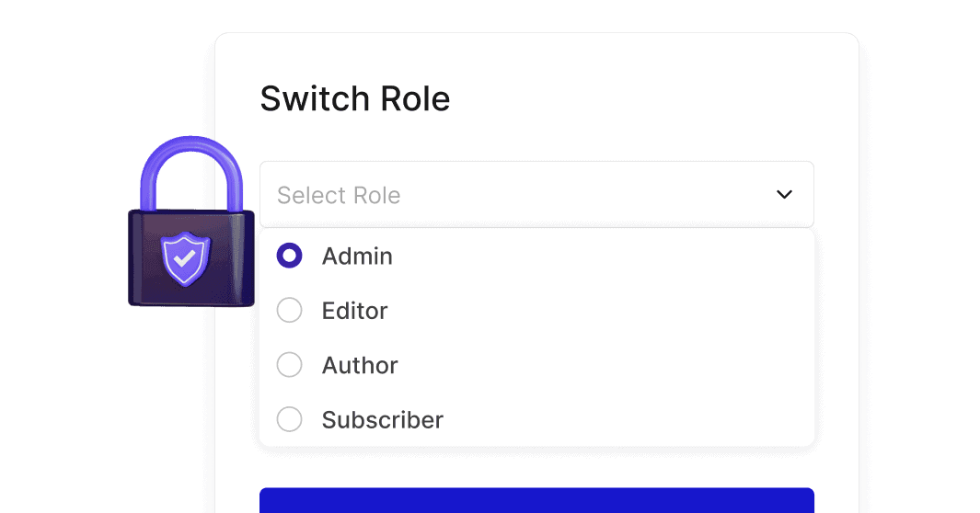Click the white checkmark inside the shield
The height and width of the screenshot is (513, 980).
click(x=186, y=258)
